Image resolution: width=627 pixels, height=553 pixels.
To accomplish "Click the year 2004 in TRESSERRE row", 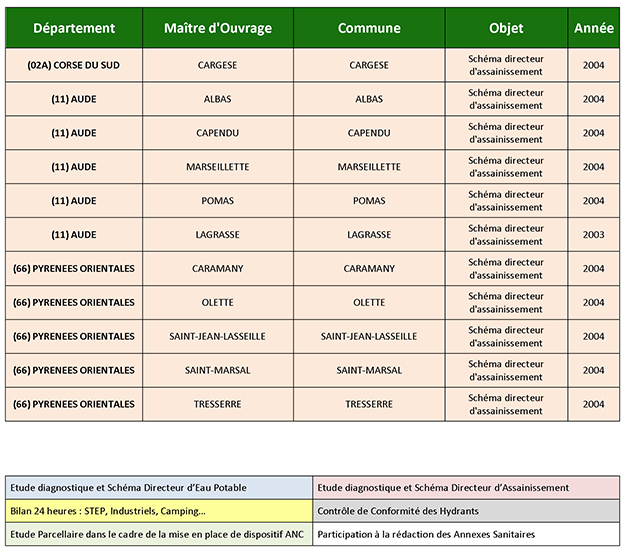I will [x=594, y=404].
